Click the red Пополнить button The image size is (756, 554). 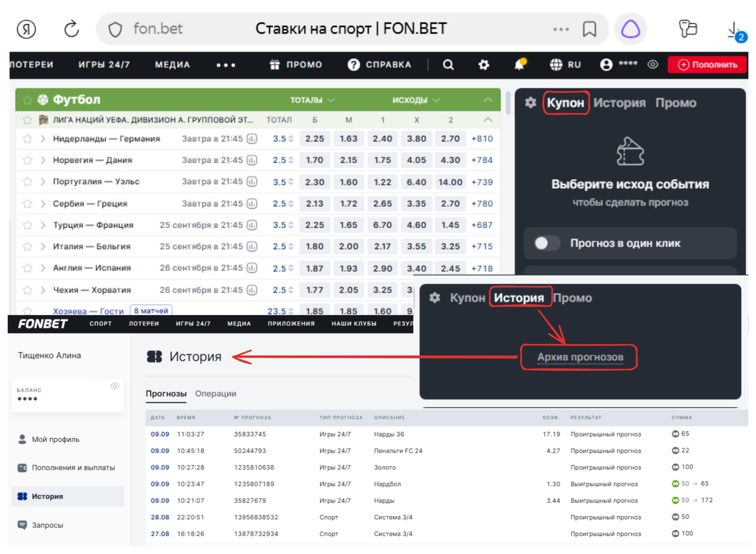click(706, 64)
